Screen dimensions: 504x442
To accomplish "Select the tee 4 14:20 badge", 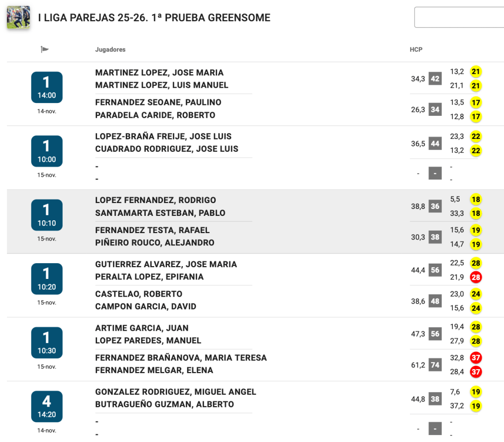I will pos(47,407).
